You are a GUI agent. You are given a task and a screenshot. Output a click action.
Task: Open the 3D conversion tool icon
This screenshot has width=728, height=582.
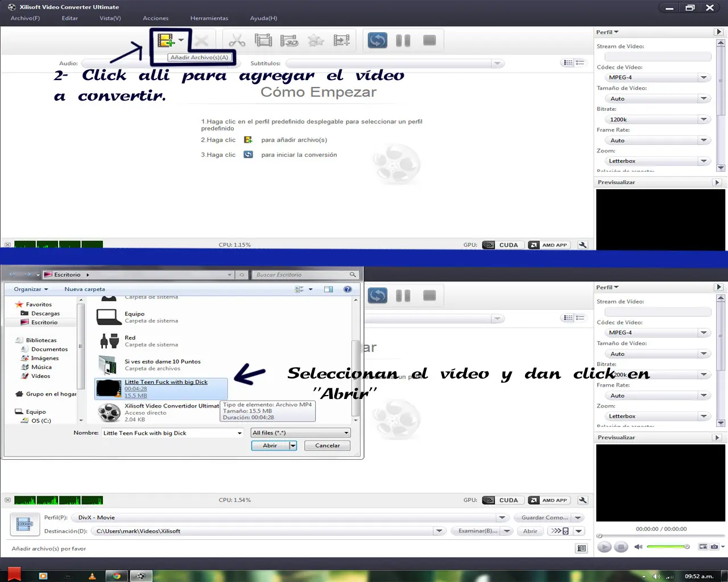tap(289, 40)
